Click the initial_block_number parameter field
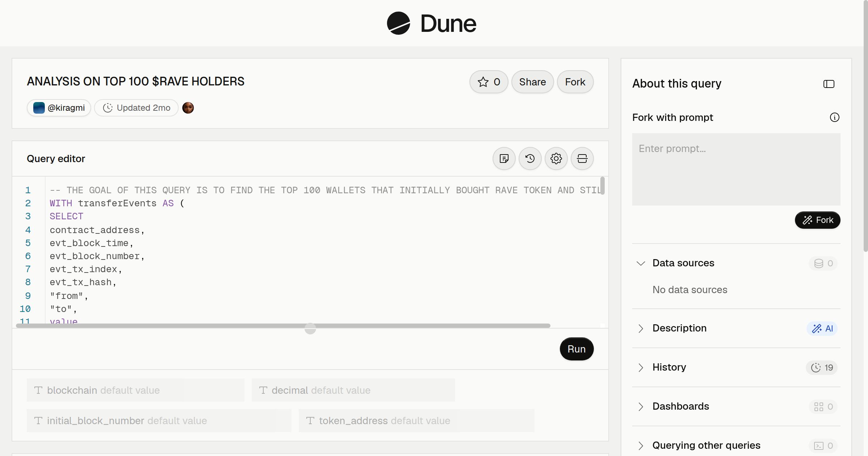This screenshot has height=456, width=868. pos(159,421)
